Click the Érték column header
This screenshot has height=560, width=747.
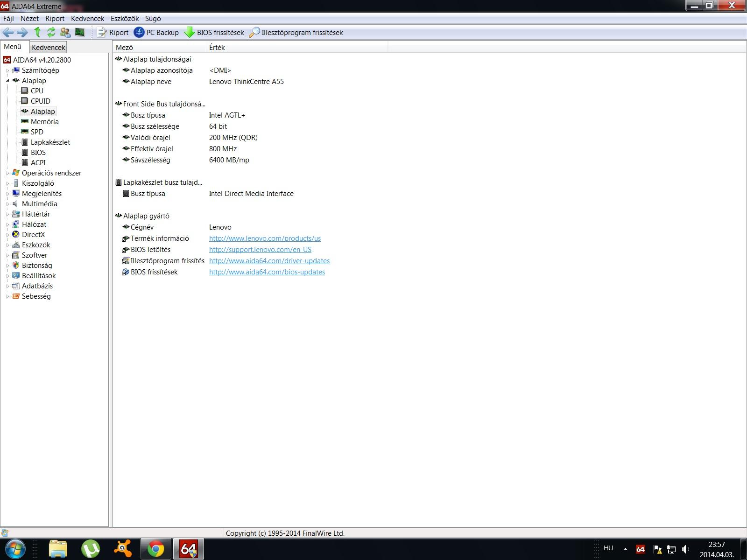[297, 47]
